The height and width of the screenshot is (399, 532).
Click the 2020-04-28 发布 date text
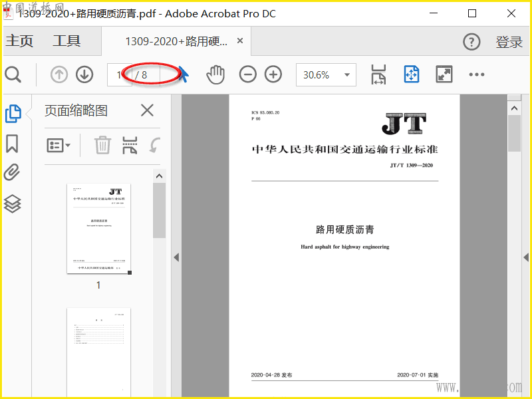(x=271, y=375)
